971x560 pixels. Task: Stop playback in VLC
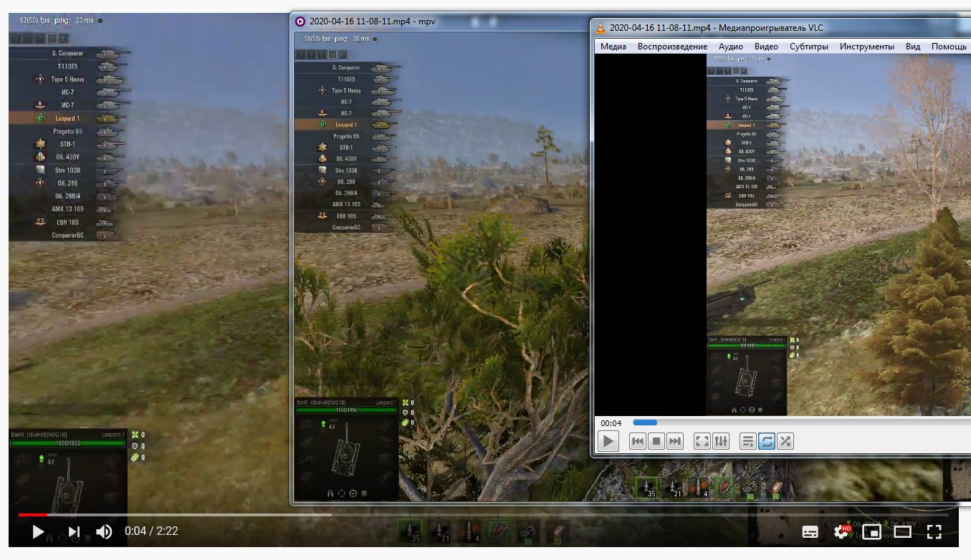(x=656, y=441)
